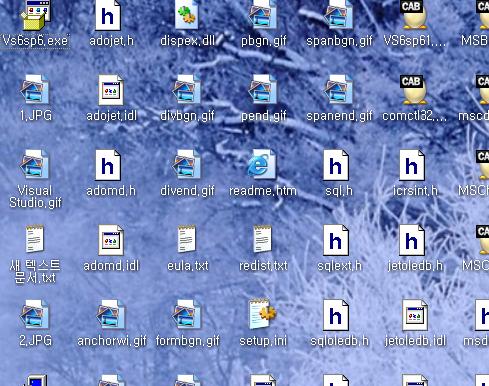Click the 'jetoledb.idl' file name label

tap(415, 341)
